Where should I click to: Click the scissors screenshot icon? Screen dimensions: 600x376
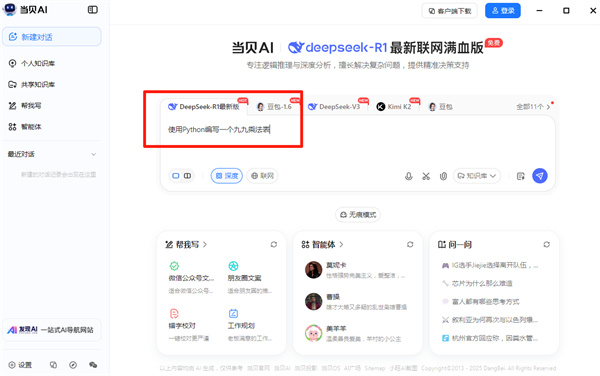426,176
